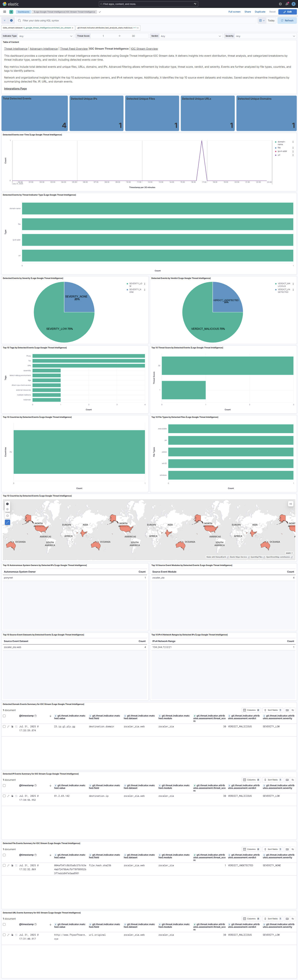This screenshot has width=298, height=980.
Task: Click the blue Edit button
Action: [x=287, y=12]
